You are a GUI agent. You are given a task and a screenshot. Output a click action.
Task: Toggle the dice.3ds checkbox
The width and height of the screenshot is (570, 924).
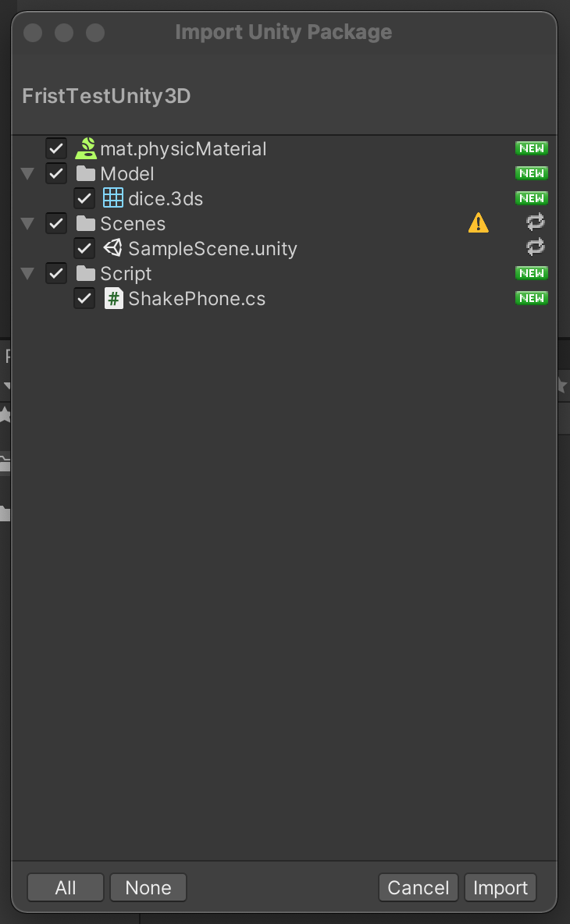pyautogui.click(x=84, y=198)
